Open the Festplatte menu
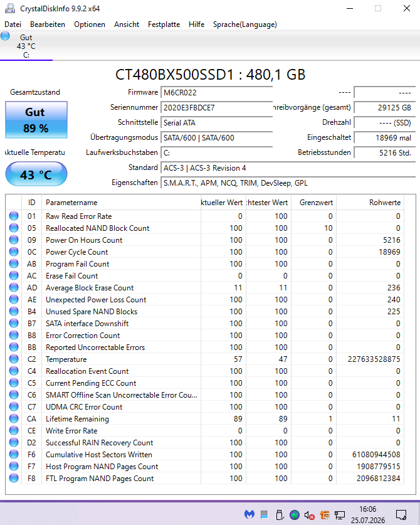Screen dimensions: 420x525 pos(164,24)
